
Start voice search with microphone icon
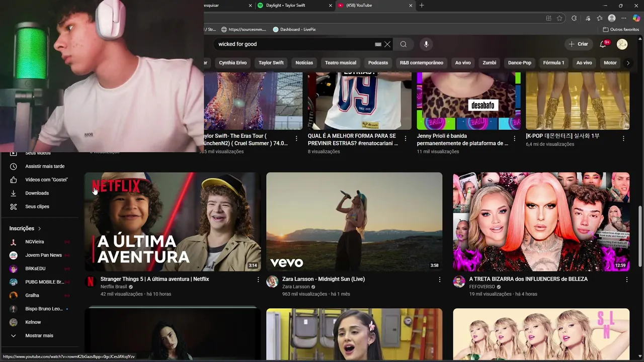[426, 44]
